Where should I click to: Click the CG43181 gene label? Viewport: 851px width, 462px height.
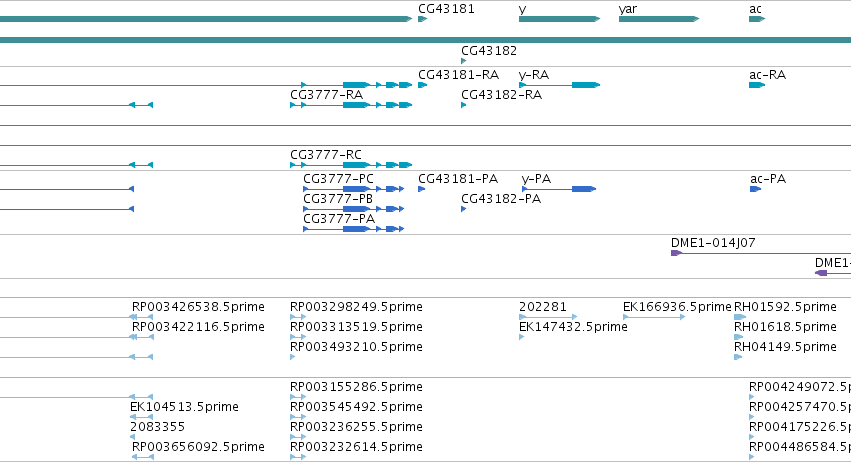[x=446, y=9]
